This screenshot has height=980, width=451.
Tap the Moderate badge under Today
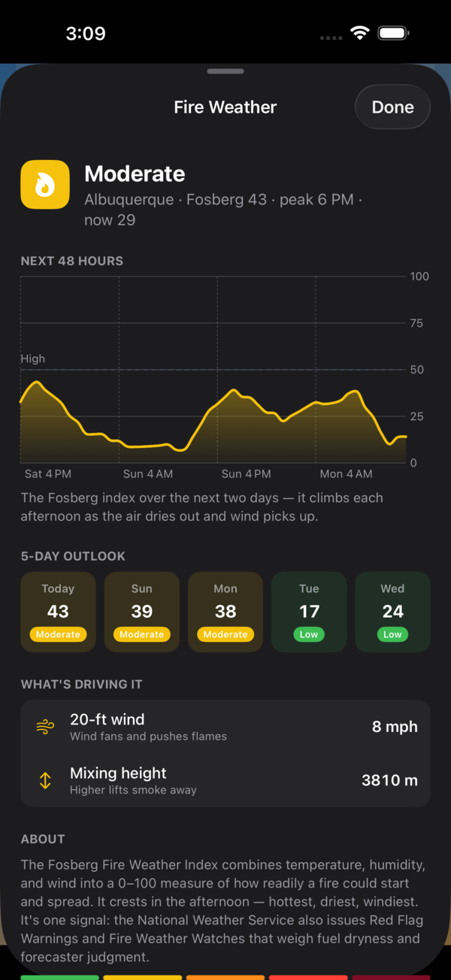(x=58, y=634)
